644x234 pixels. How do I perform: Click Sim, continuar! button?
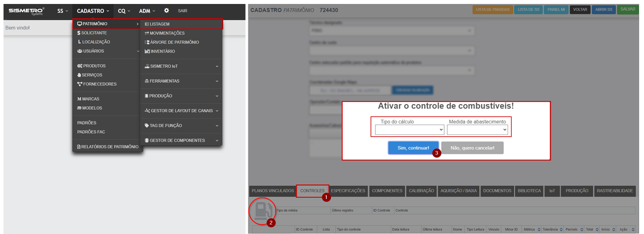(x=413, y=148)
